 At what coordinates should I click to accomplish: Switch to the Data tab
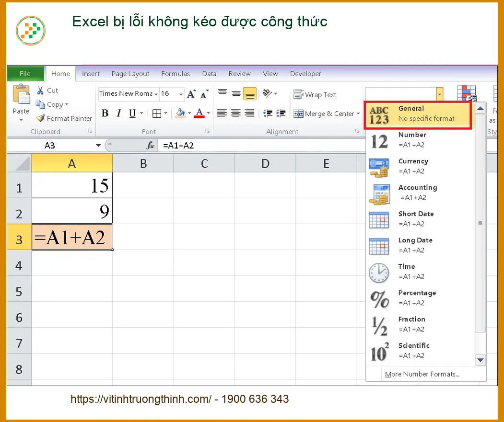pyautogui.click(x=209, y=74)
